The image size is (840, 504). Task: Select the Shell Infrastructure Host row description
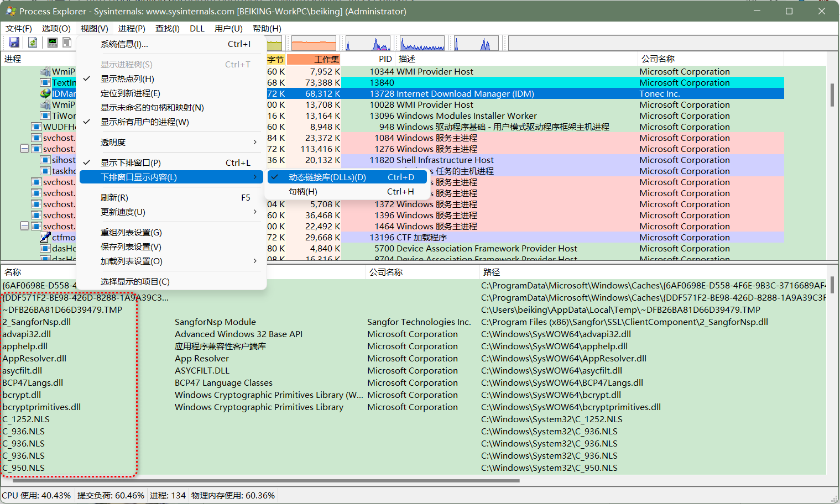(x=445, y=160)
